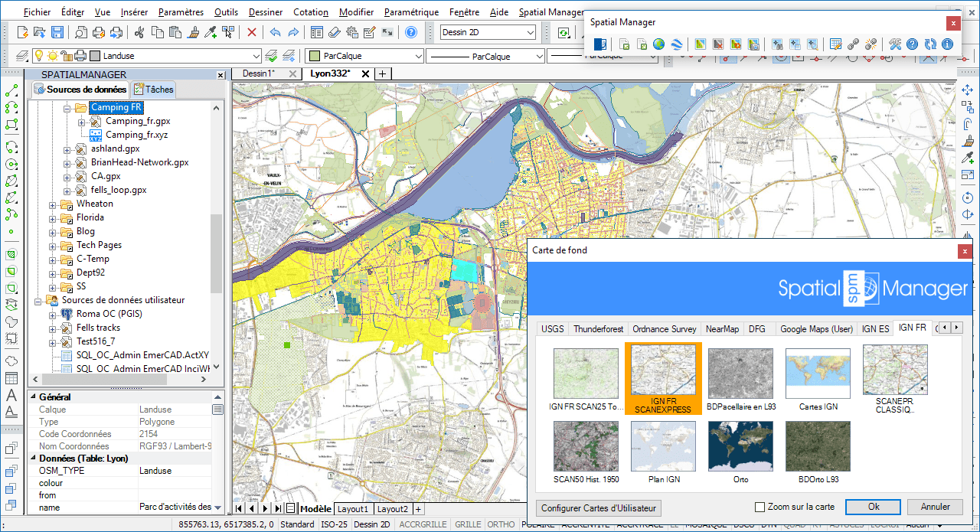Viewport: 980px width, 532px height.
Task: Click the red Delete X icon
Action: tap(252, 32)
